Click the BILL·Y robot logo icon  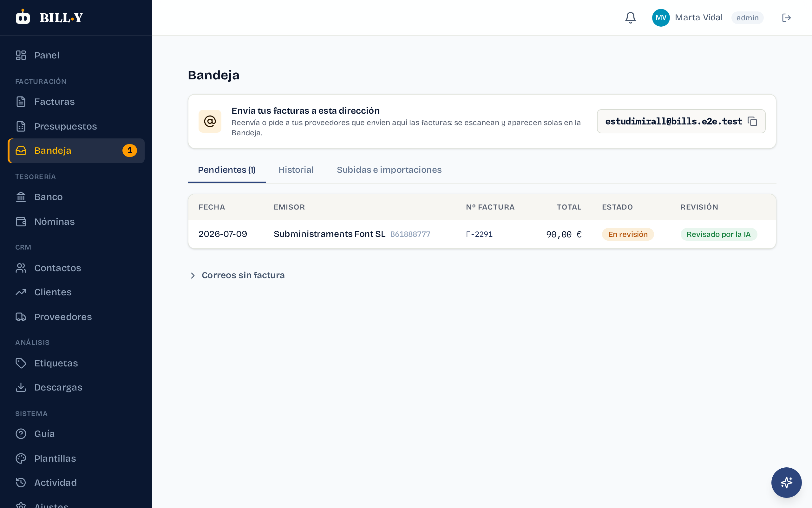[x=23, y=17]
